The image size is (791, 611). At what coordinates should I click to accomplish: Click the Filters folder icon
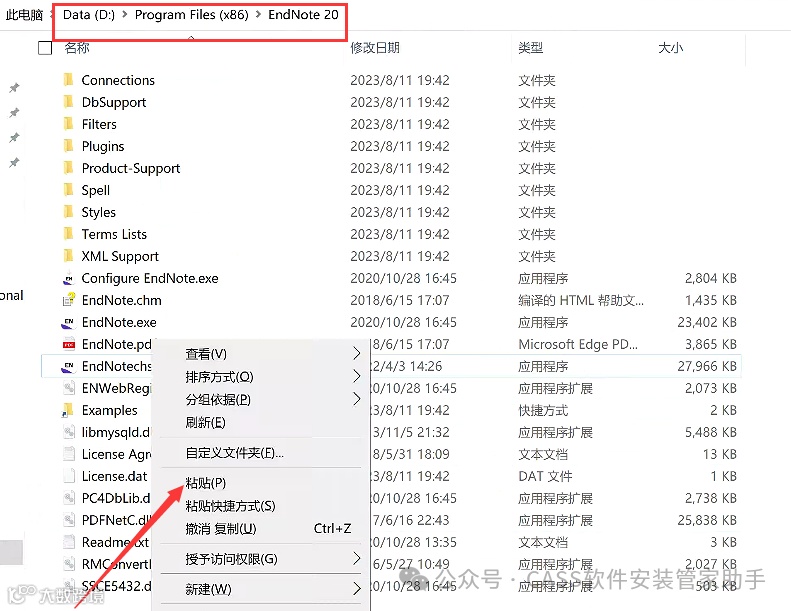(x=69, y=124)
